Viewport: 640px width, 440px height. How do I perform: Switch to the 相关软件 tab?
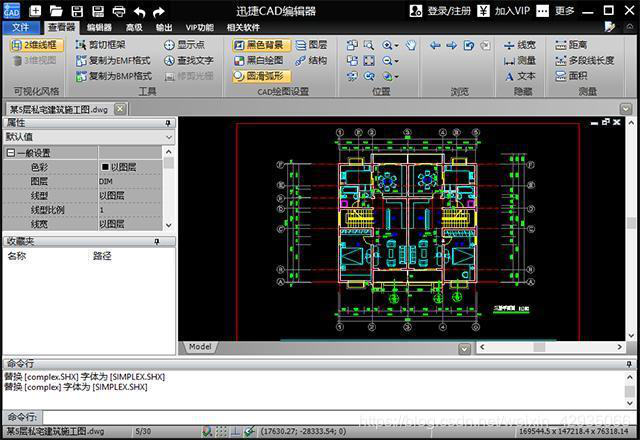pos(243,27)
